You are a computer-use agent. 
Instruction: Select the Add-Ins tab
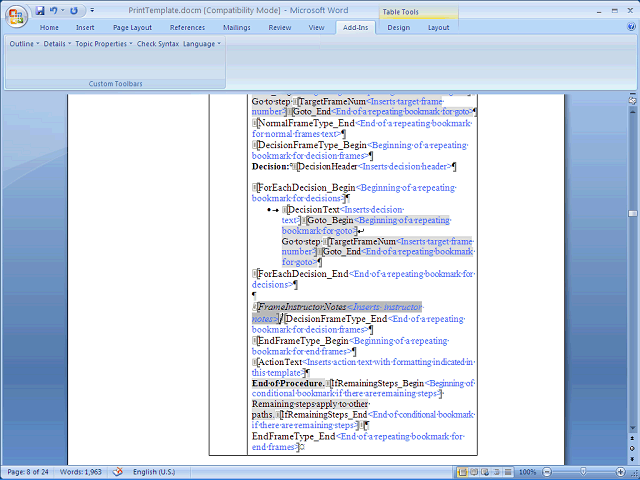(356, 27)
